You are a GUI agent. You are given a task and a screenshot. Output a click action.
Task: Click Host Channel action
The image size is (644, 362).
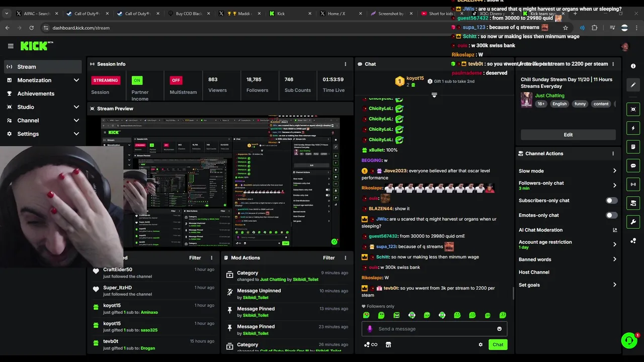pyautogui.click(x=534, y=272)
